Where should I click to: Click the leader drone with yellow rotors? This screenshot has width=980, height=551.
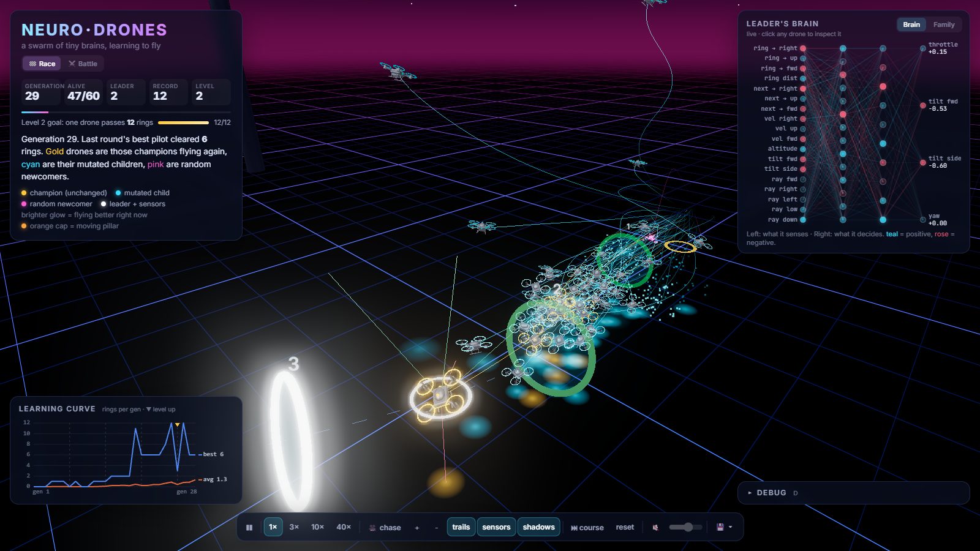click(x=440, y=397)
